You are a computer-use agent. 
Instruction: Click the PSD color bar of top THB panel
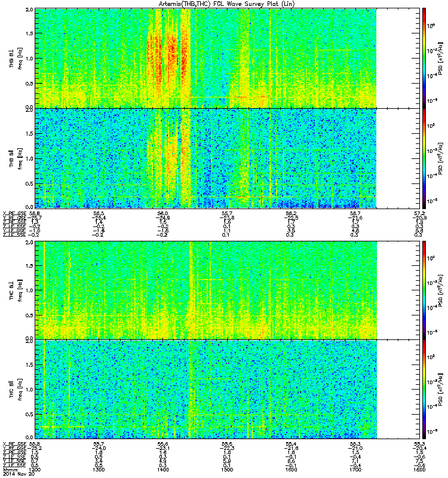[424, 58]
